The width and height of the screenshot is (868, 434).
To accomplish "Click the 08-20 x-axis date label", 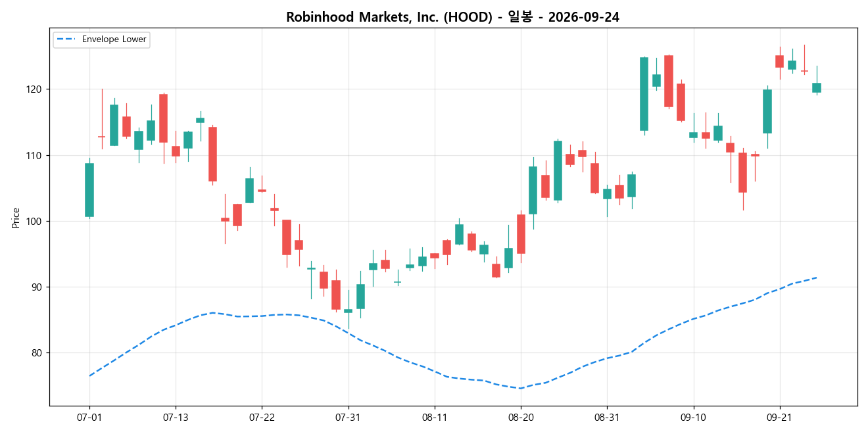I will (x=521, y=418).
